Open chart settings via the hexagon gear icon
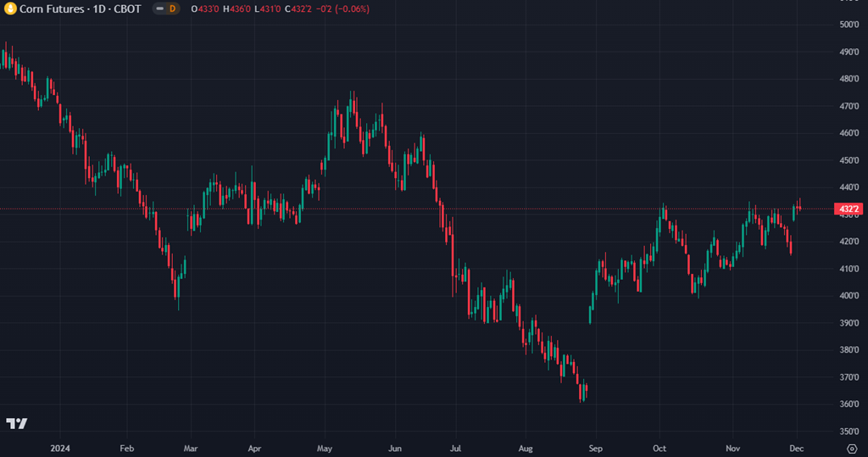The height and width of the screenshot is (457, 868). (x=851, y=448)
